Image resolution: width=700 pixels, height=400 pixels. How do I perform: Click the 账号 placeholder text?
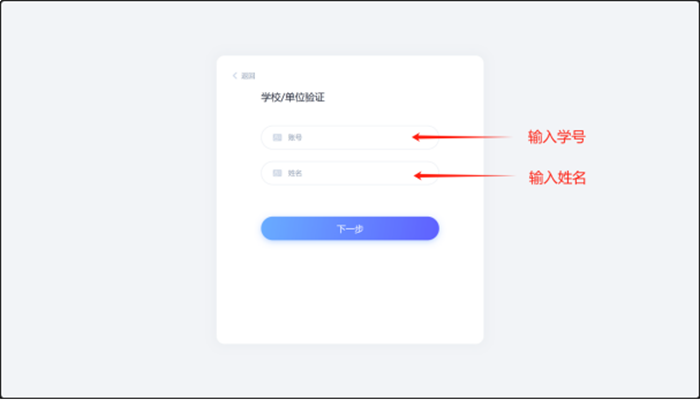click(295, 138)
